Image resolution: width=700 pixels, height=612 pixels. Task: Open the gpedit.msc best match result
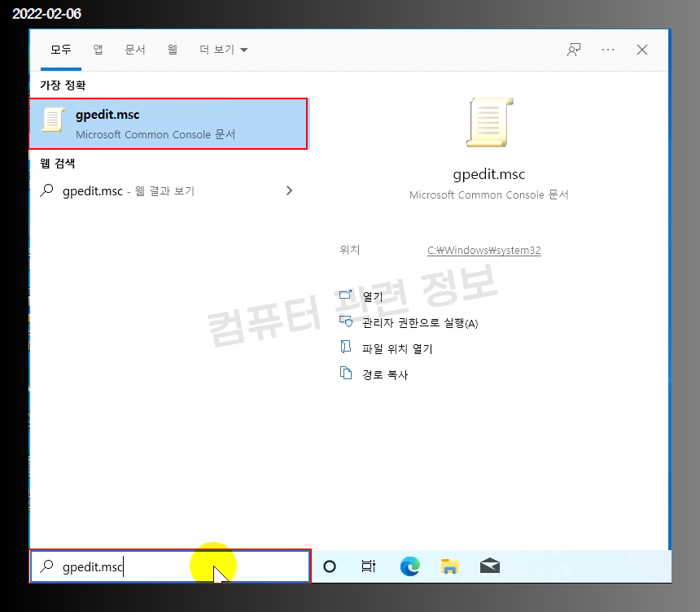(x=168, y=124)
